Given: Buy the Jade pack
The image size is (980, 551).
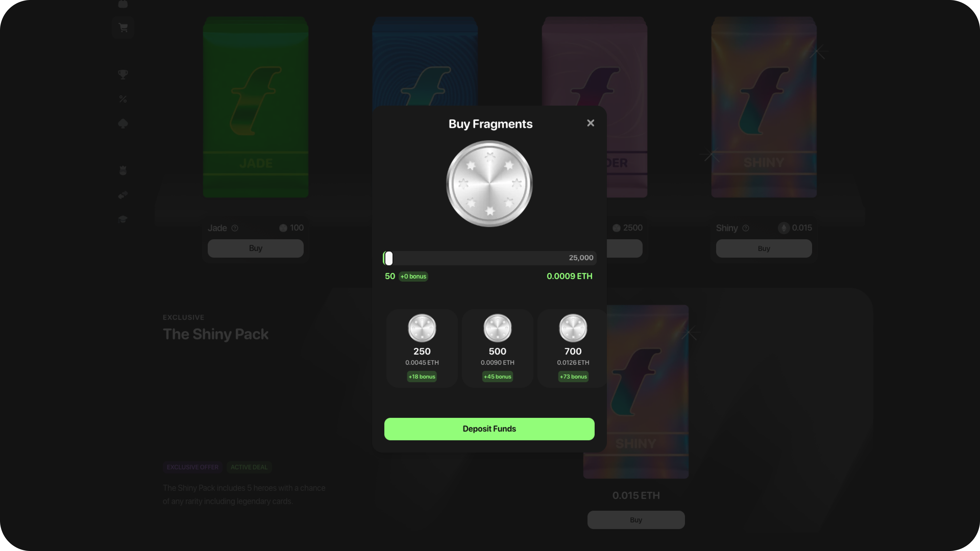Looking at the screenshot, I should (x=255, y=248).
